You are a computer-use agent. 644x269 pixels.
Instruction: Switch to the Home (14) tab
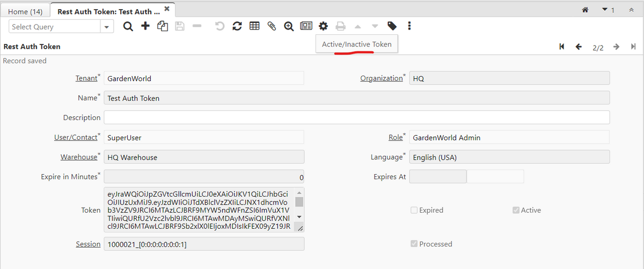25,11
